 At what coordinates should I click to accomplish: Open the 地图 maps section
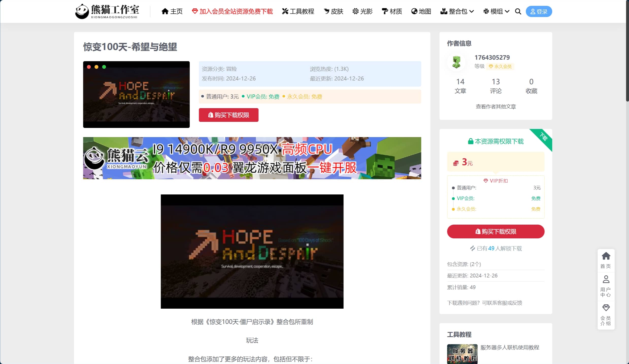pyautogui.click(x=421, y=11)
